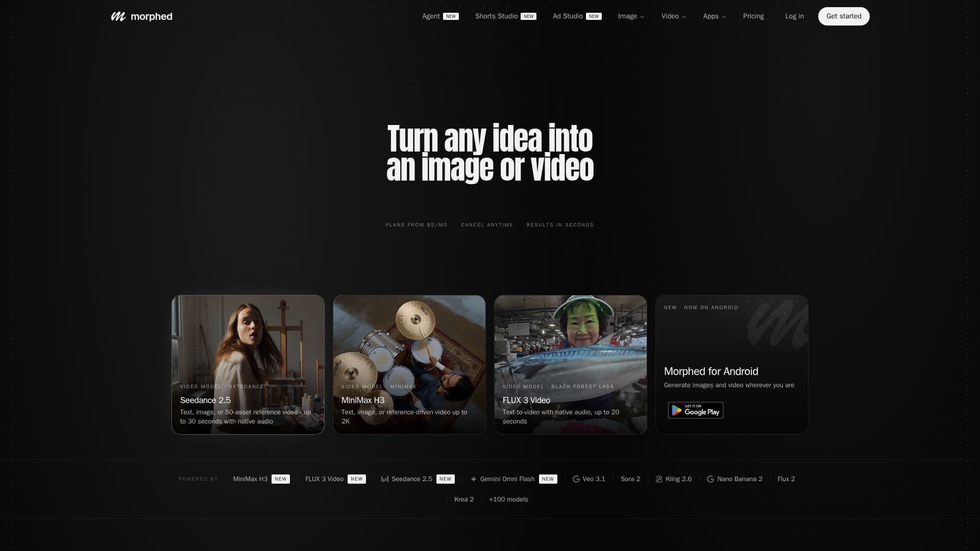Click the morphed logo icon
Image resolution: width=980 pixels, height=551 pixels.
tap(118, 16)
